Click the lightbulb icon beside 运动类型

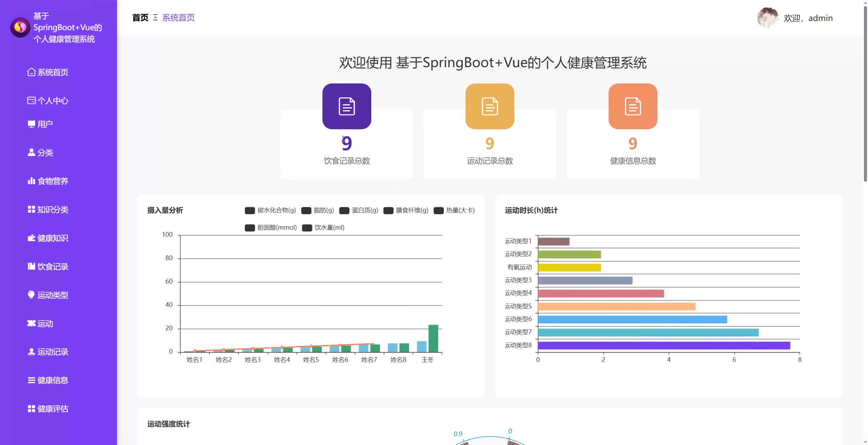31,295
